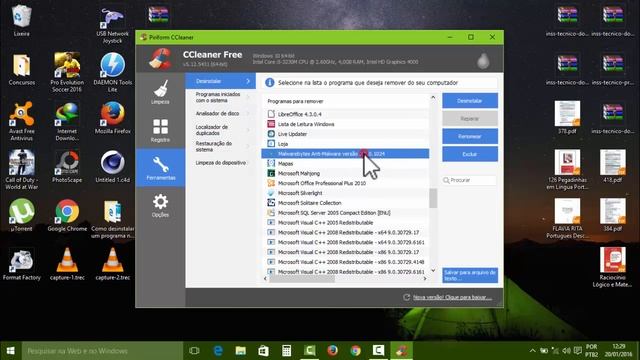The width and height of the screenshot is (640, 360).
Task: Select Avast Free Antivirus desktop icon
Action: (21, 121)
